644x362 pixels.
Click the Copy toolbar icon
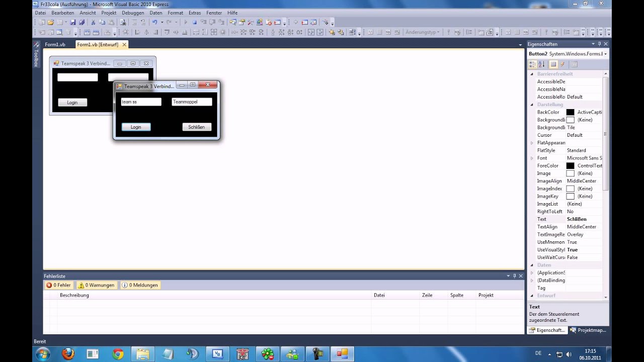tap(102, 22)
